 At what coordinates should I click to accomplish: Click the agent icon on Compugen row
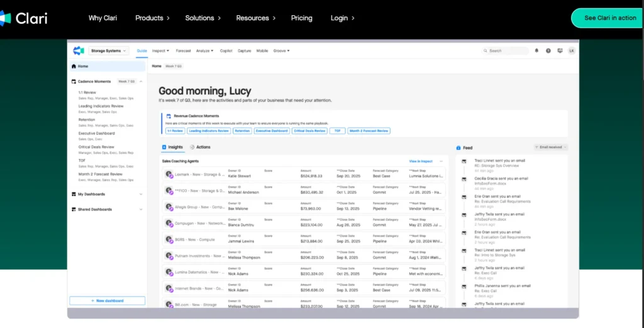169,223
